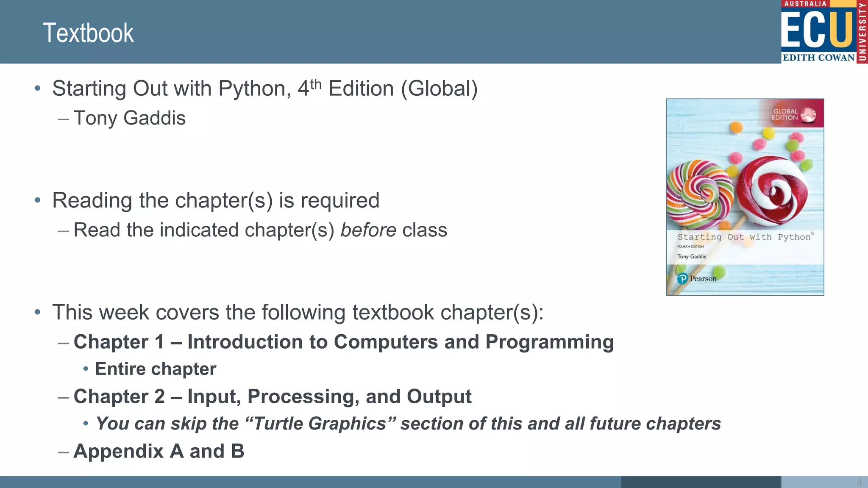The image size is (868, 488).
Task: Click the Entire chapter sub-bullet
Action: [x=156, y=369]
